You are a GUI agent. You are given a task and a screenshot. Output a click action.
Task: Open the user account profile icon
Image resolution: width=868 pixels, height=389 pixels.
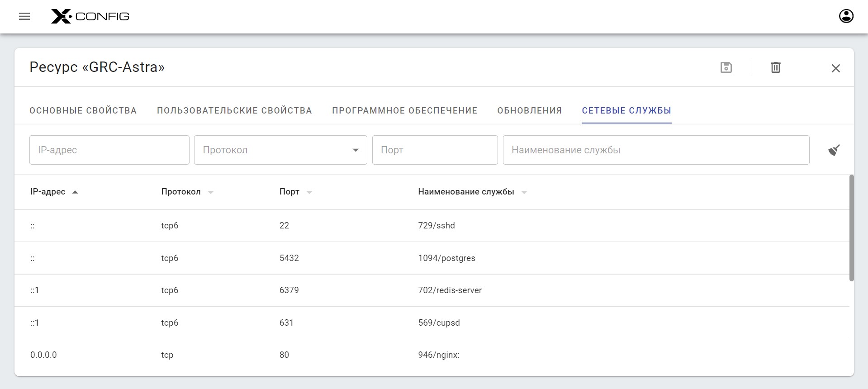pyautogui.click(x=846, y=16)
